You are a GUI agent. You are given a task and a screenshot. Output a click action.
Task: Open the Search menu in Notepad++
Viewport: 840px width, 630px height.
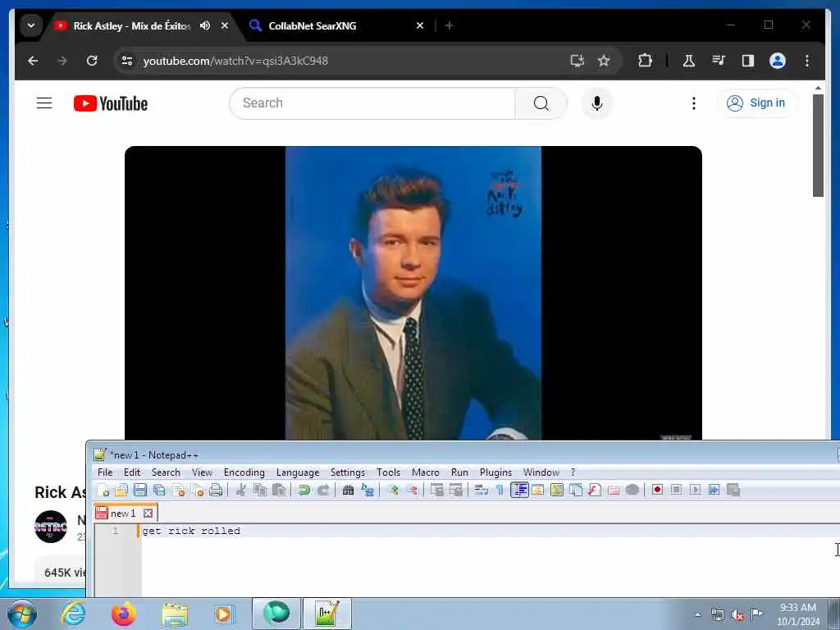(166, 472)
